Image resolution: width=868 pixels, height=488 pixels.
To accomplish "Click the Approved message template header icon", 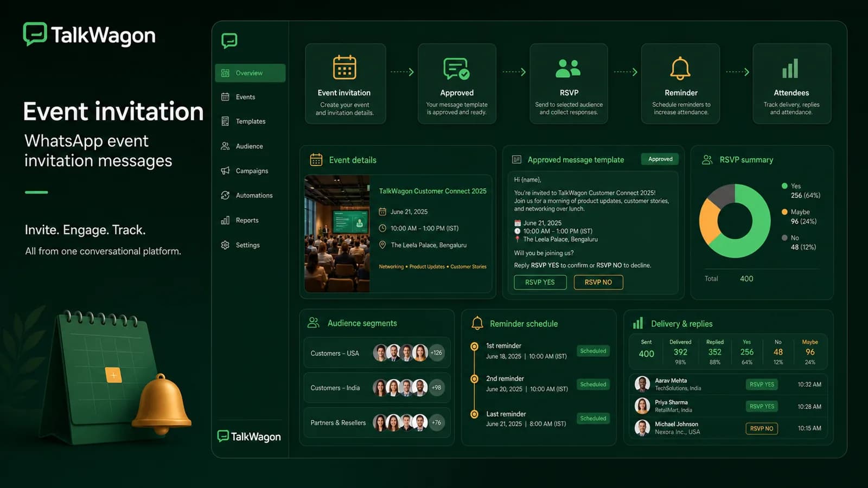I will point(517,159).
